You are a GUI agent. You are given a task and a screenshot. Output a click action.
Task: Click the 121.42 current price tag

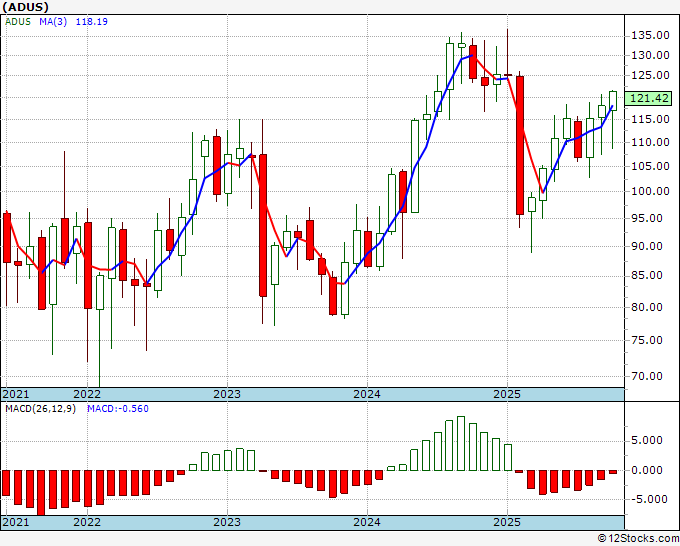(x=648, y=98)
